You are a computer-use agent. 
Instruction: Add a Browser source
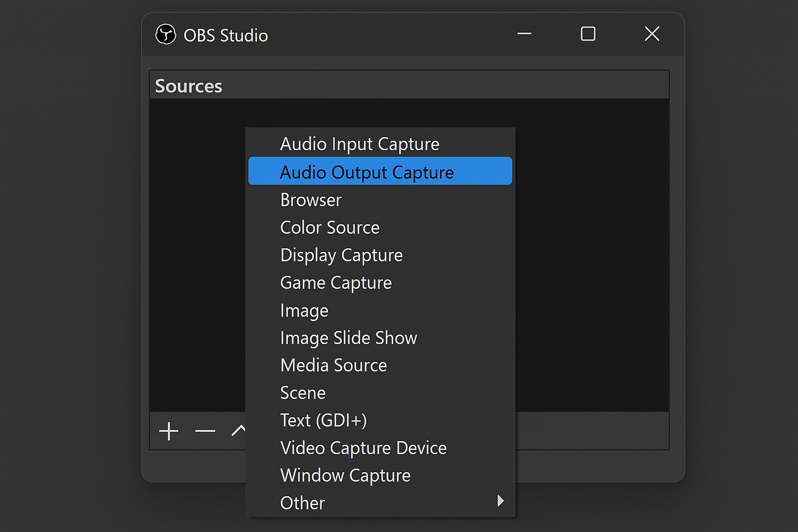(x=311, y=199)
